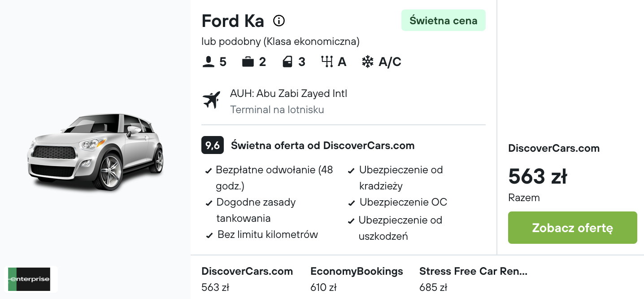Select the DiscoverCars.com 563 zł offer
644x299 pixels.
[x=247, y=279]
